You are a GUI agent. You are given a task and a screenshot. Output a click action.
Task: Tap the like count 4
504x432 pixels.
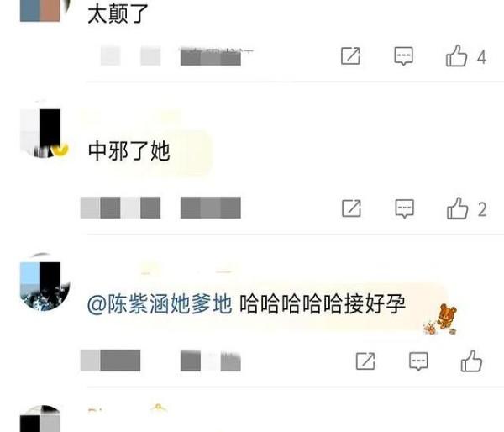point(481,57)
